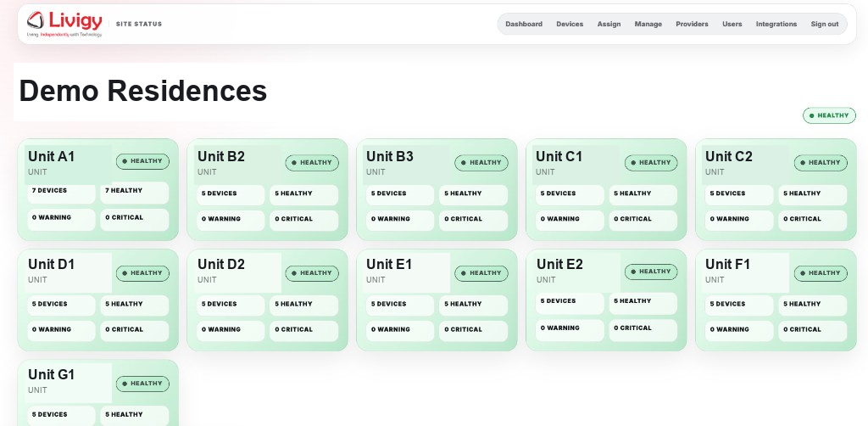Click the Unit C2 HEALTHY badge
Image resolution: width=868 pixels, height=426 pixels.
click(821, 163)
